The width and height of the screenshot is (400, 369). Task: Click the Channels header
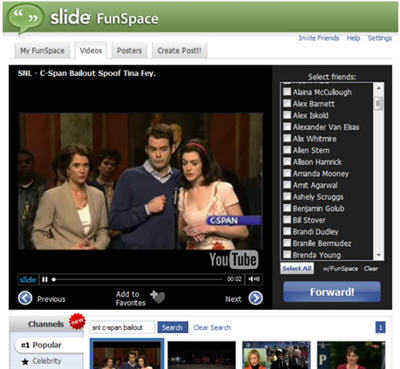point(46,324)
